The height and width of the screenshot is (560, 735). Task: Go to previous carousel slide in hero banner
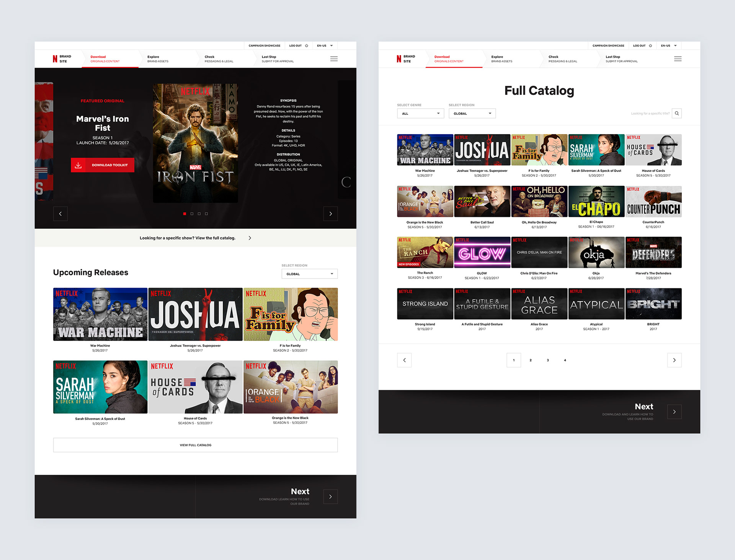pos(60,213)
